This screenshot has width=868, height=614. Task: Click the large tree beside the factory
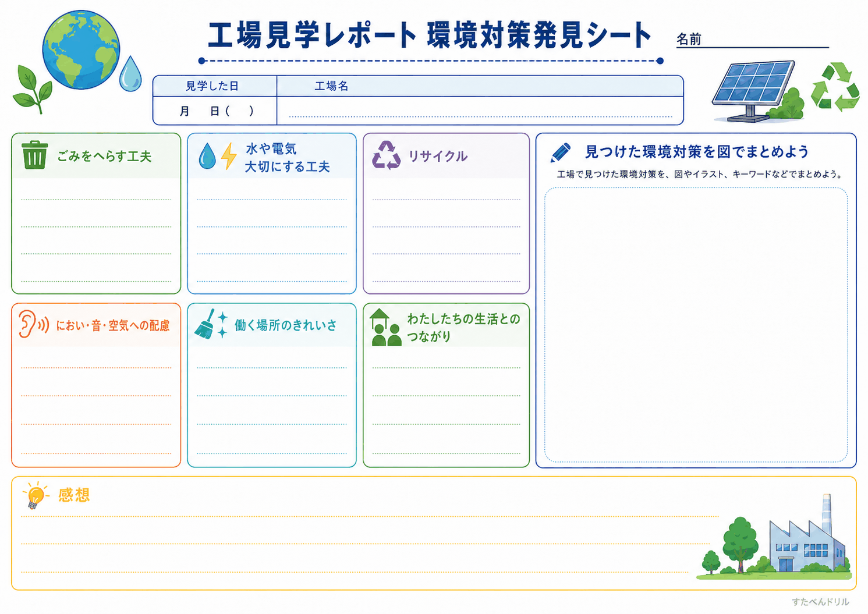point(741,545)
